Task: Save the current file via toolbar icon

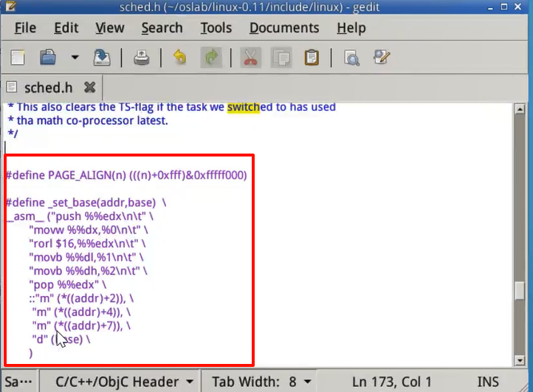Action: pos(103,57)
